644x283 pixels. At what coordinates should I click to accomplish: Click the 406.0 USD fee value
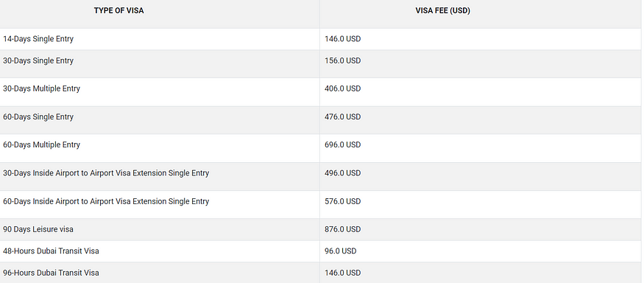(x=342, y=89)
